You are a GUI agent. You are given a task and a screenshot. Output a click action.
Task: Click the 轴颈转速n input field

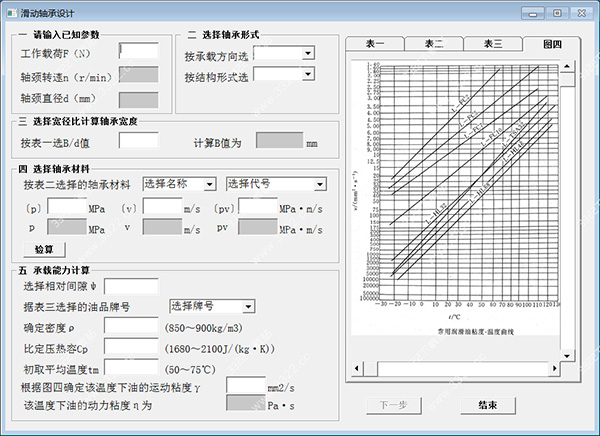point(139,75)
